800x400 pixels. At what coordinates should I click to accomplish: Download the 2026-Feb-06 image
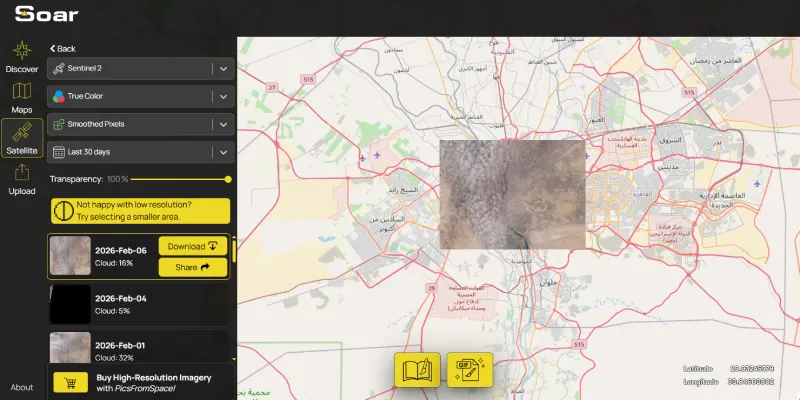pyautogui.click(x=193, y=246)
